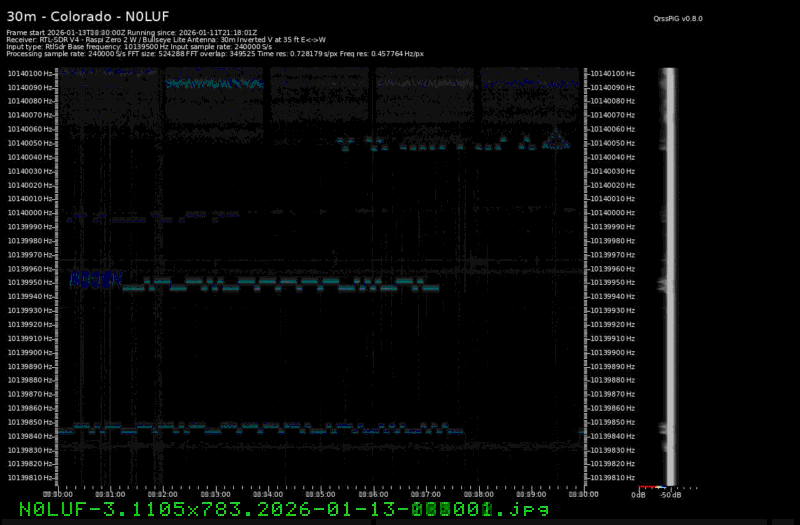Image resolution: width=800 pixels, height=525 pixels.
Task: Click the long dashed trace near 10139945 Hz
Action: [x=280, y=286]
